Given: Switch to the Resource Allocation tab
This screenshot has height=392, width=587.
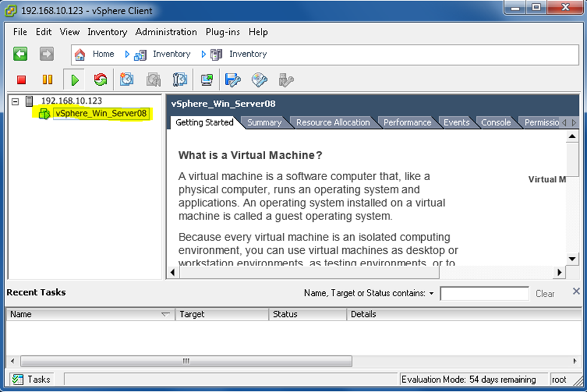Looking at the screenshot, I should coord(333,123).
